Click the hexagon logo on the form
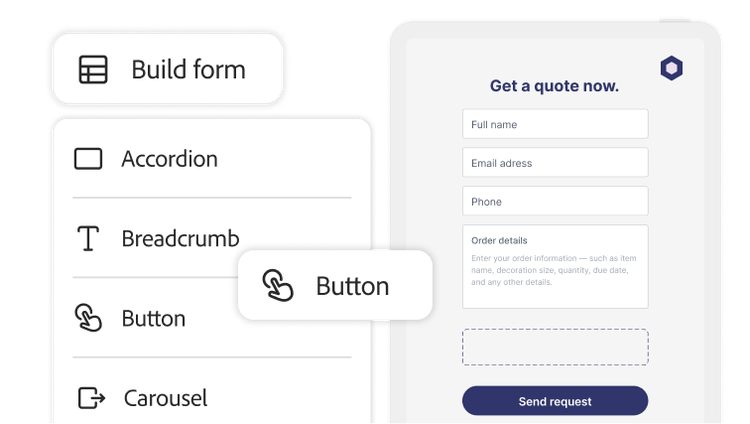This screenshot has height=424, width=750. pyautogui.click(x=671, y=69)
